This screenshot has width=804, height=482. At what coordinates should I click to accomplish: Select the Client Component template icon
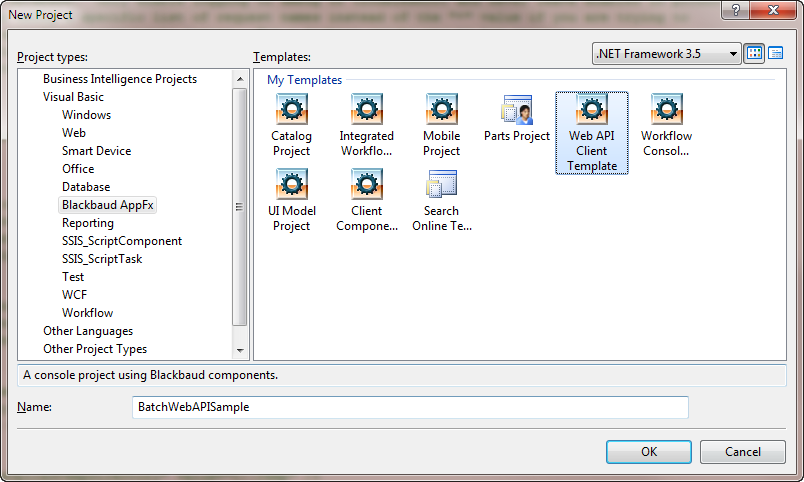(x=366, y=185)
